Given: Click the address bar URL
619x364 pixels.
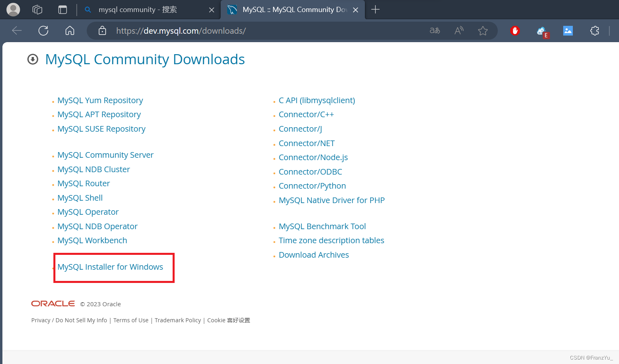Looking at the screenshot, I should coord(181,31).
